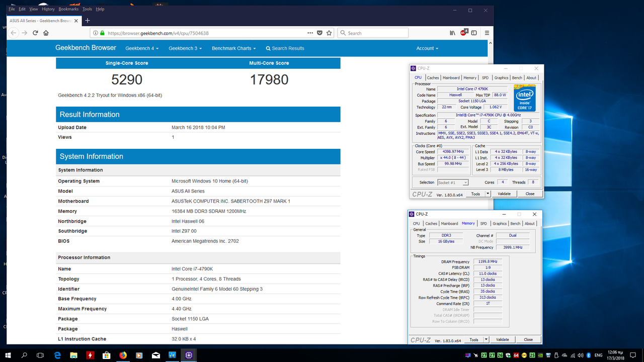Open About tab in lower CPU-Z
The width and height of the screenshot is (644, 362).
click(x=530, y=223)
